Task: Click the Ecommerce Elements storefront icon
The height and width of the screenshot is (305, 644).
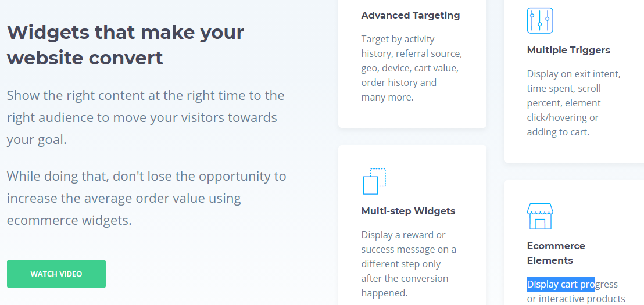Action: [540, 216]
